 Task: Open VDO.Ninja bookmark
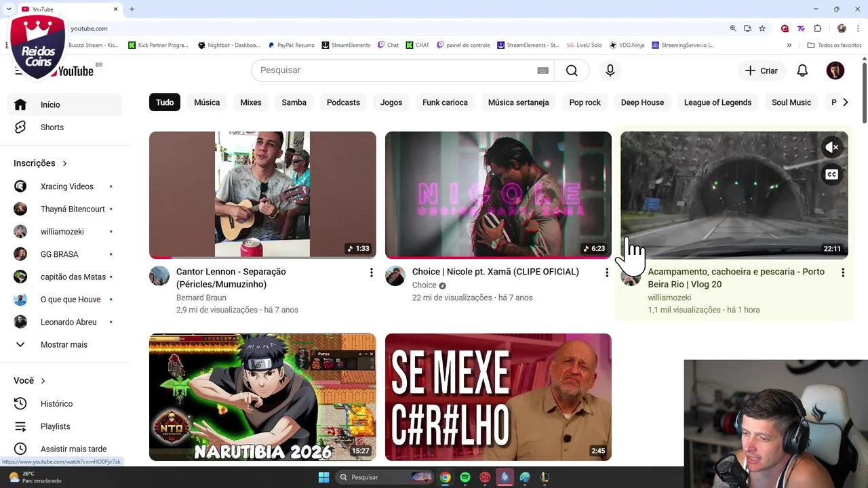627,45
